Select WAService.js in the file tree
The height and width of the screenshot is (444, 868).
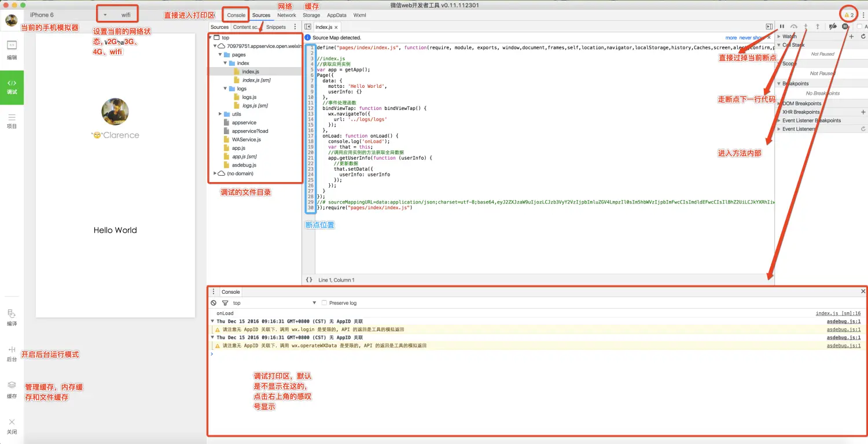(x=247, y=139)
